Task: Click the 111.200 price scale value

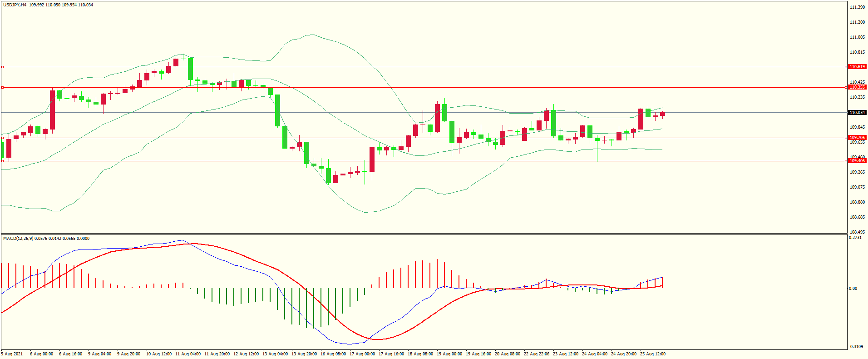Action: (x=857, y=22)
